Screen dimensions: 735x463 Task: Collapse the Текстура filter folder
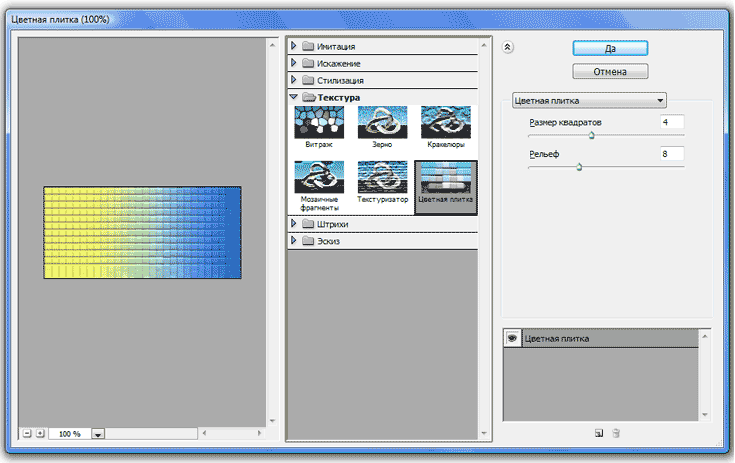[294, 97]
